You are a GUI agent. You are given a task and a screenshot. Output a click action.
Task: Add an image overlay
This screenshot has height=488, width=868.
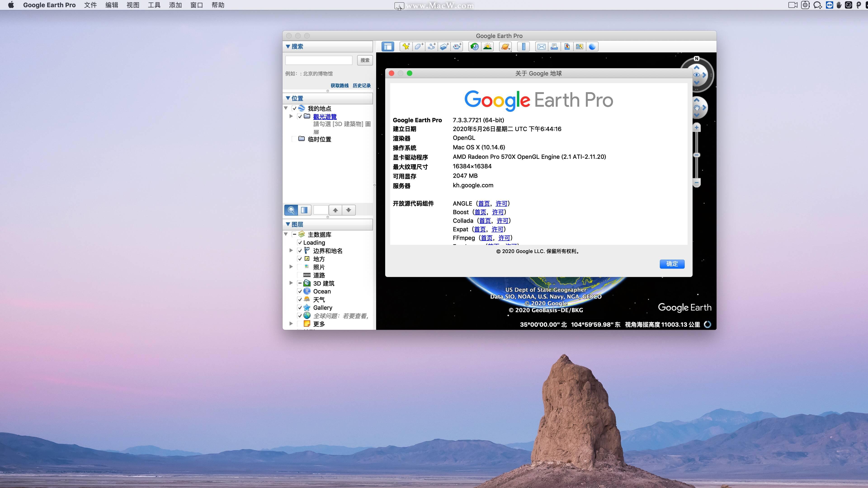(x=444, y=47)
